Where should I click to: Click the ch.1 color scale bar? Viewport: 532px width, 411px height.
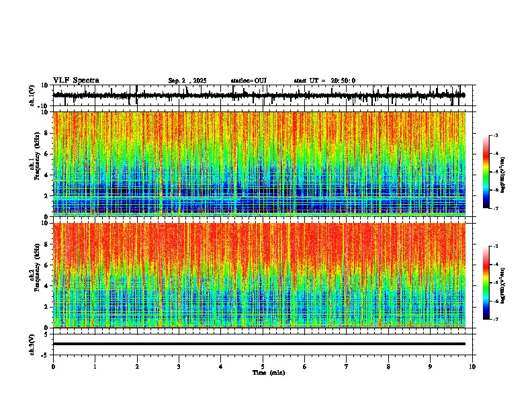point(486,172)
